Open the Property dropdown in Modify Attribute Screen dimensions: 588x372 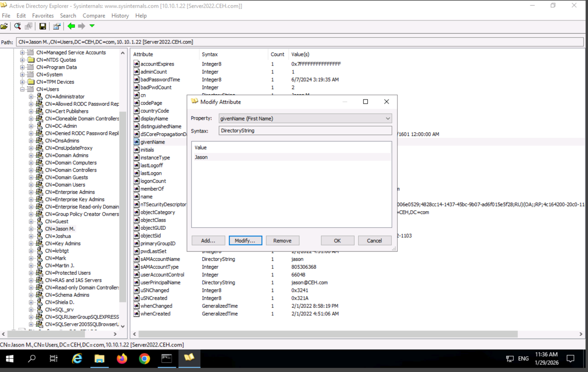click(387, 119)
